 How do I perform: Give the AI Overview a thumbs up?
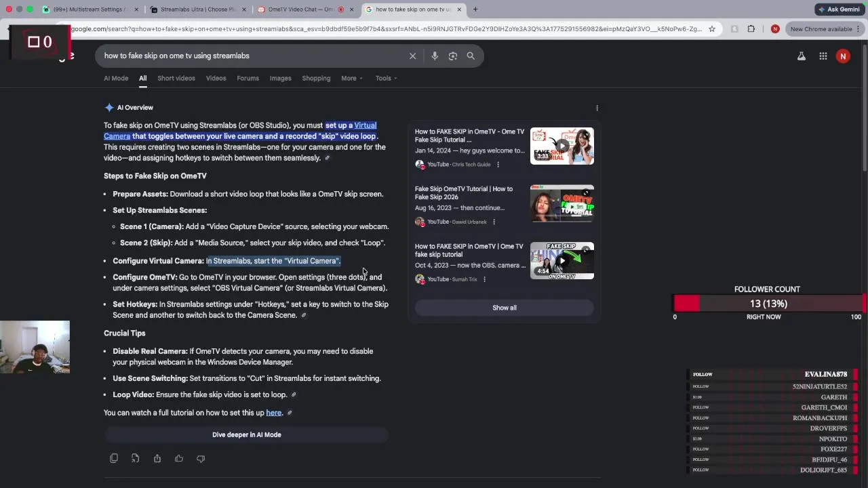tap(179, 459)
